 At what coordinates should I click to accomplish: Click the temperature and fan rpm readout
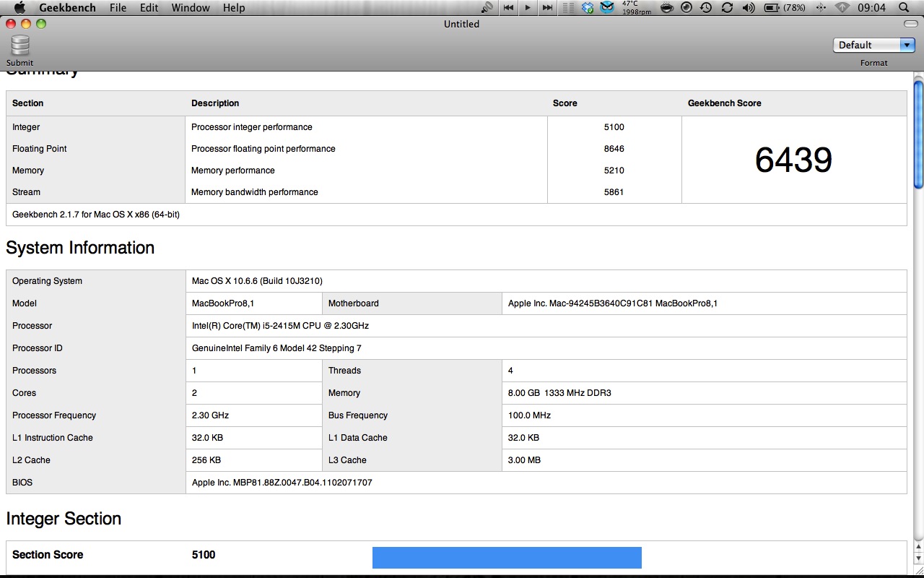[637, 7]
